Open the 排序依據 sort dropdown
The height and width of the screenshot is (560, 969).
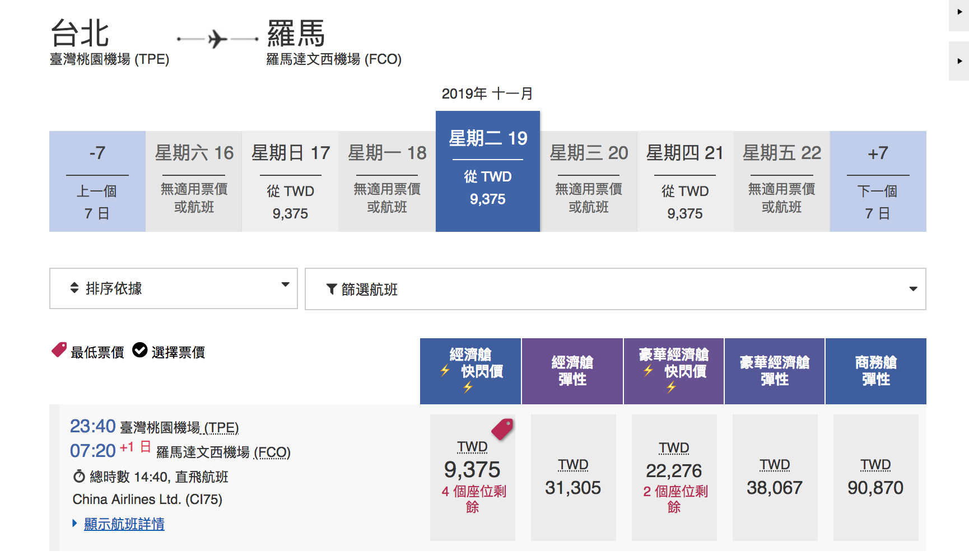coord(174,288)
